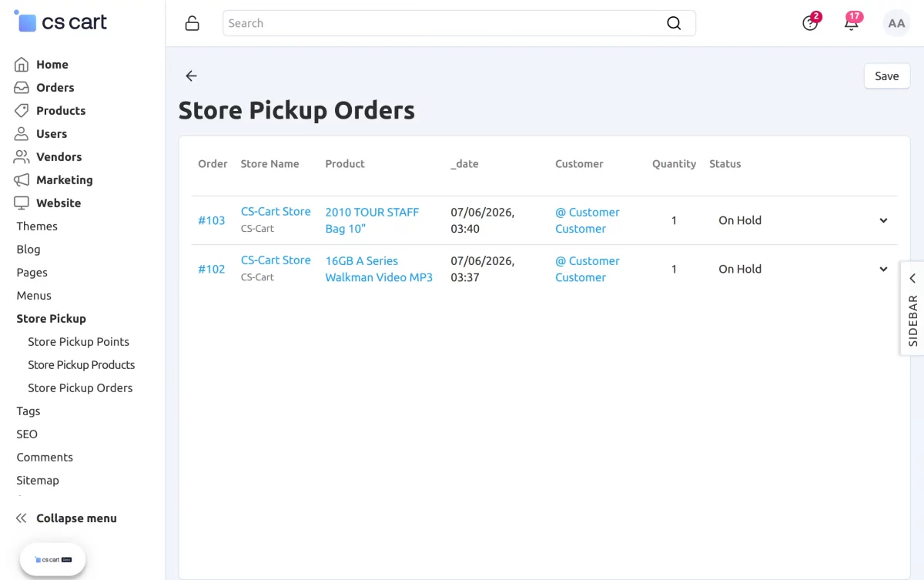924x580 pixels.
Task: Go to Pages submenu
Action: 32,273
